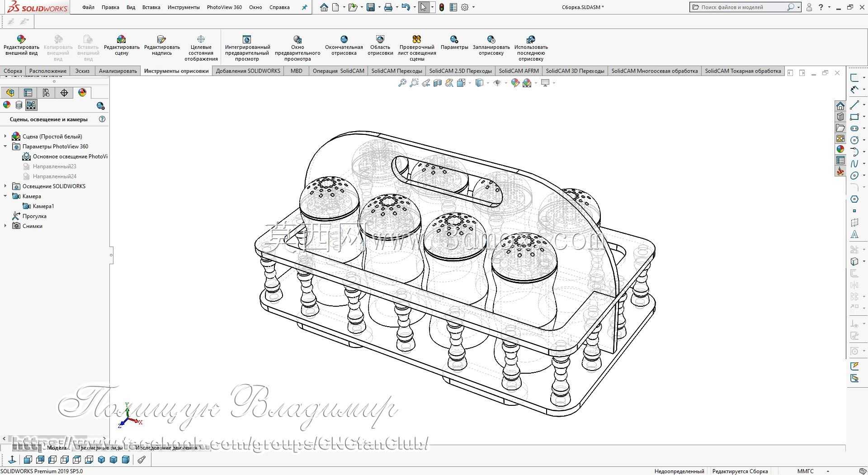Expand the Сцена (Простой белый) node
This screenshot has width=868, height=475.
click(5, 136)
